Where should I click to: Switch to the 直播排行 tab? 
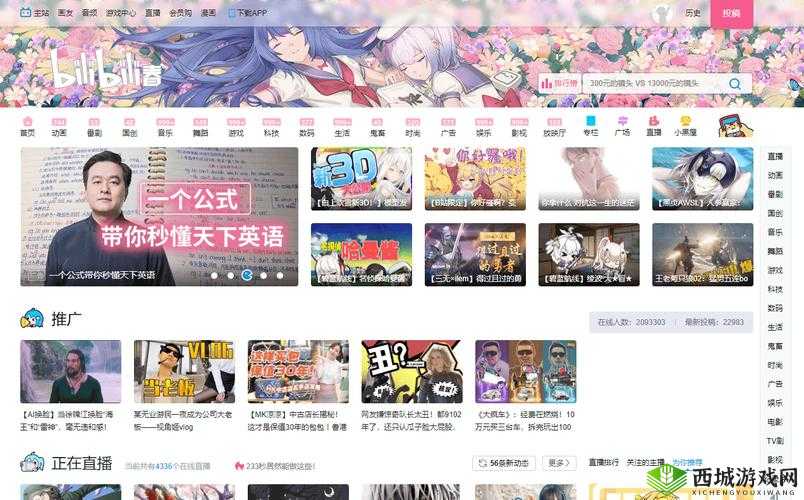tap(604, 463)
